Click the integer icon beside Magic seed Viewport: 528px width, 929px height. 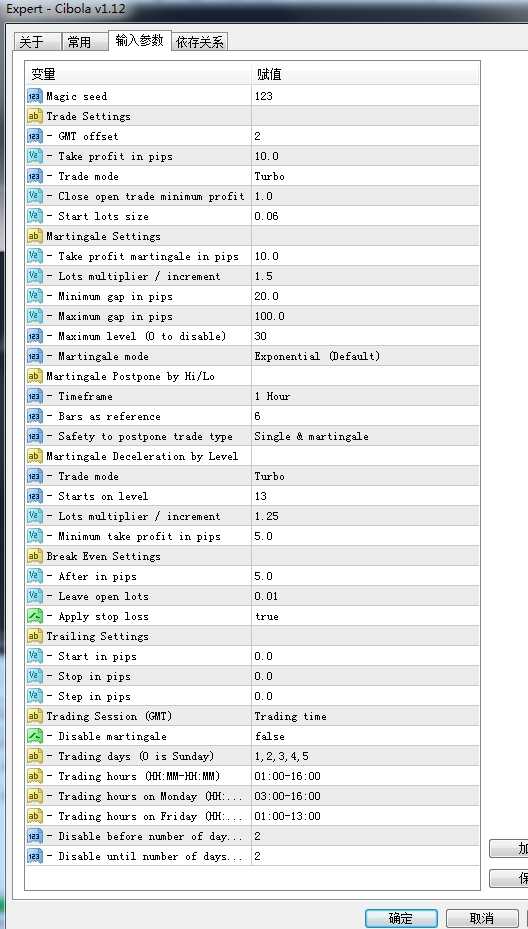(35, 96)
